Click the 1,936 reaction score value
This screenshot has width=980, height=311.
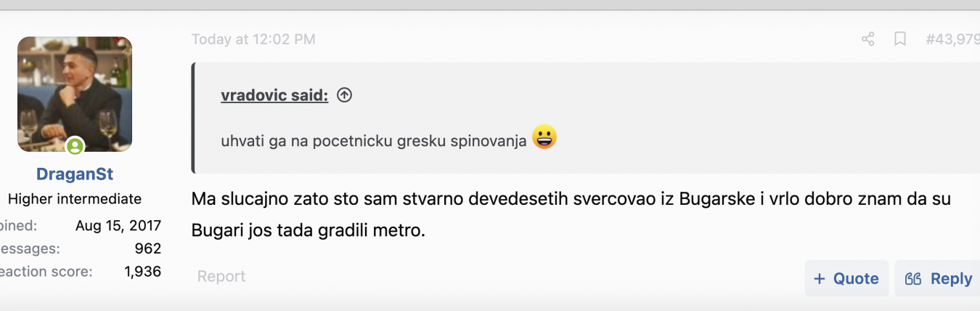click(142, 272)
